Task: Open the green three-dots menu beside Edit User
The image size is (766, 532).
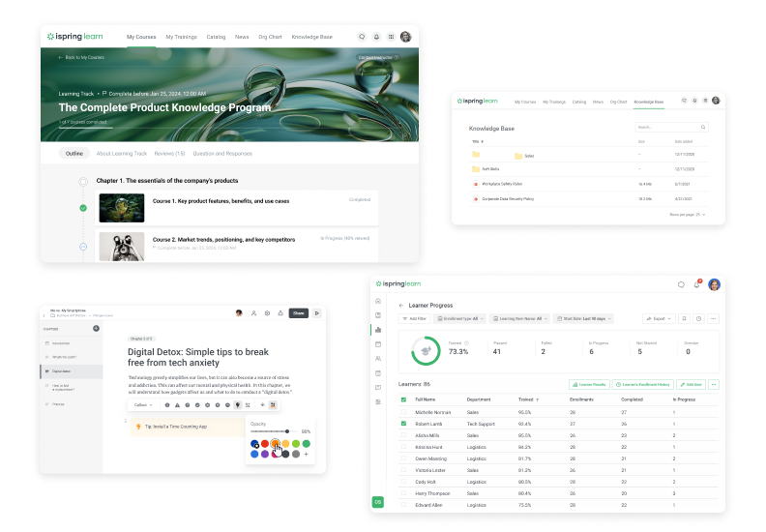Action: [x=714, y=384]
